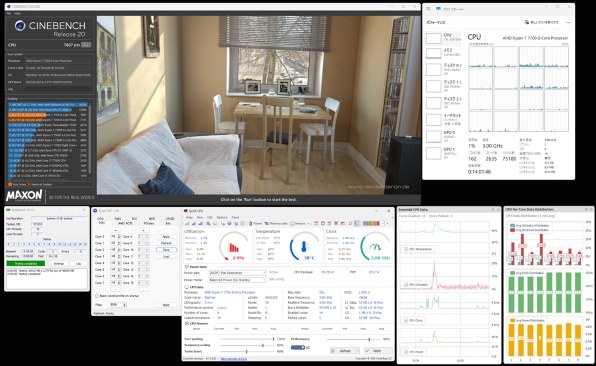Open the Power plan dropdown in Quick CPU
596x366 pixels.
coord(238,273)
